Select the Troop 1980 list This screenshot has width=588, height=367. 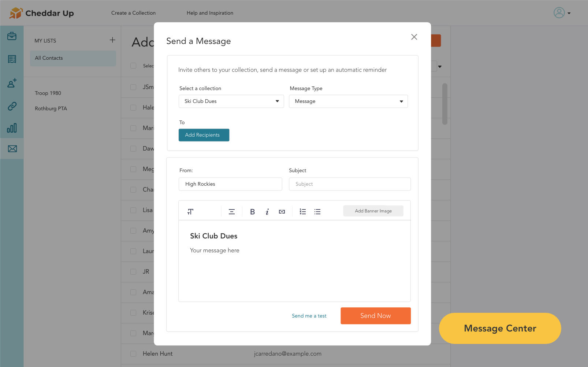click(x=48, y=93)
